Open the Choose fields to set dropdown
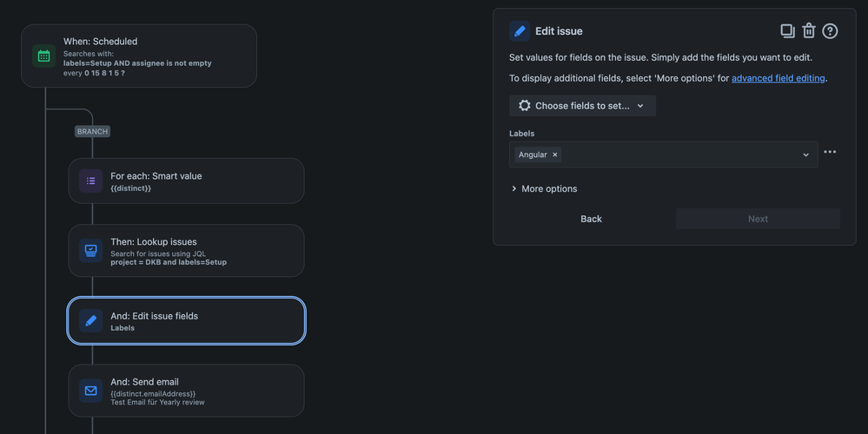The width and height of the screenshot is (868, 434). click(582, 106)
